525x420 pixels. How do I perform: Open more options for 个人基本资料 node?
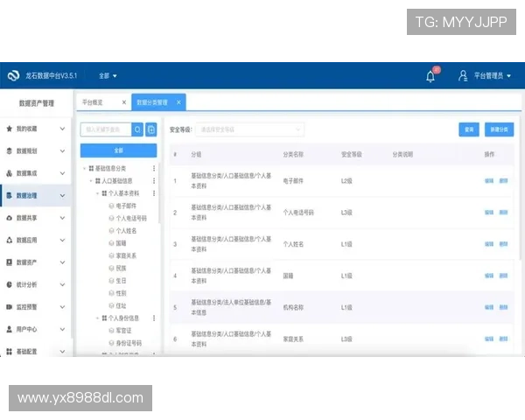[154, 193]
